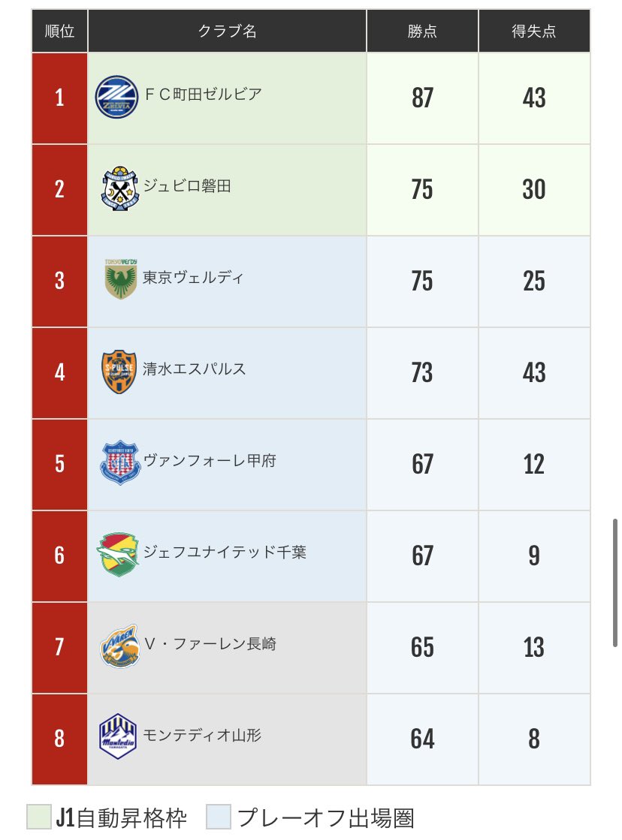Click the Montedio Yamagata crest

(118, 736)
